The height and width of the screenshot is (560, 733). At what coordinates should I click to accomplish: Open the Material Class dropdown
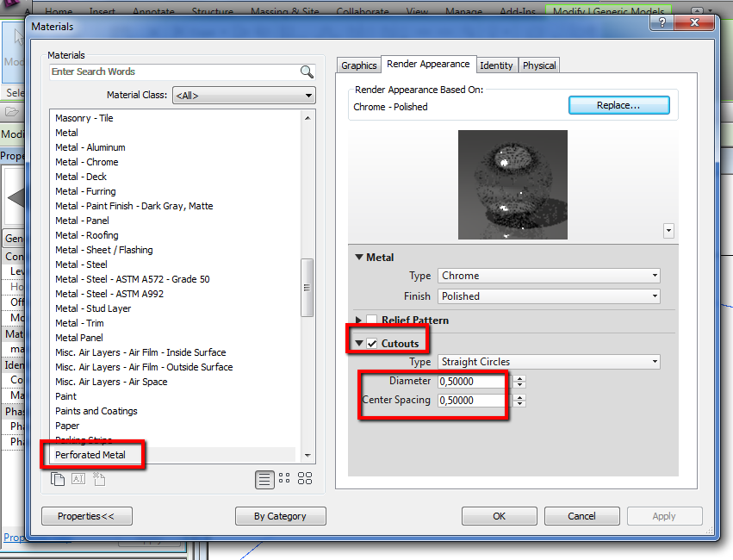[x=244, y=96]
